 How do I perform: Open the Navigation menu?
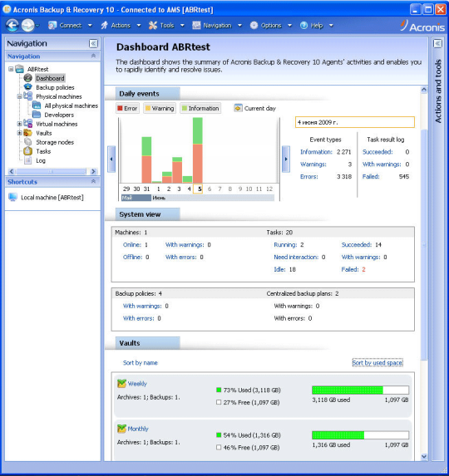pyautogui.click(x=217, y=26)
